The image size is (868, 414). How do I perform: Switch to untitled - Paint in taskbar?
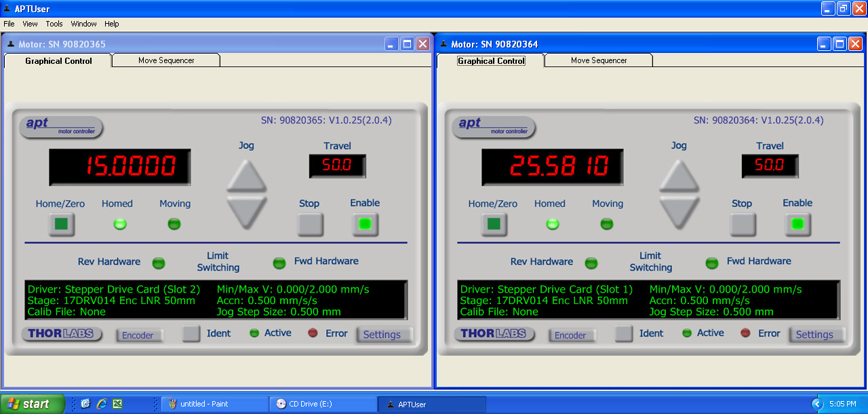click(x=214, y=404)
